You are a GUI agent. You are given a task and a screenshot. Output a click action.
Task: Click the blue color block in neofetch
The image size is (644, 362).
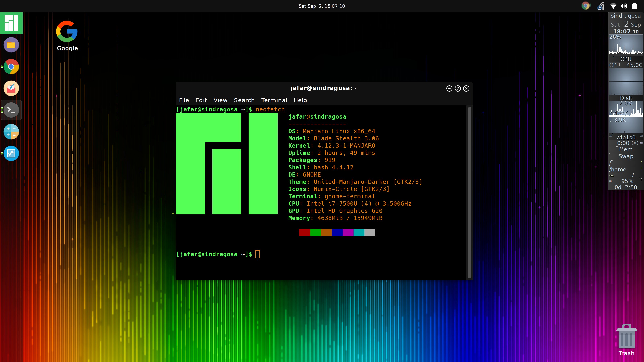(x=337, y=232)
